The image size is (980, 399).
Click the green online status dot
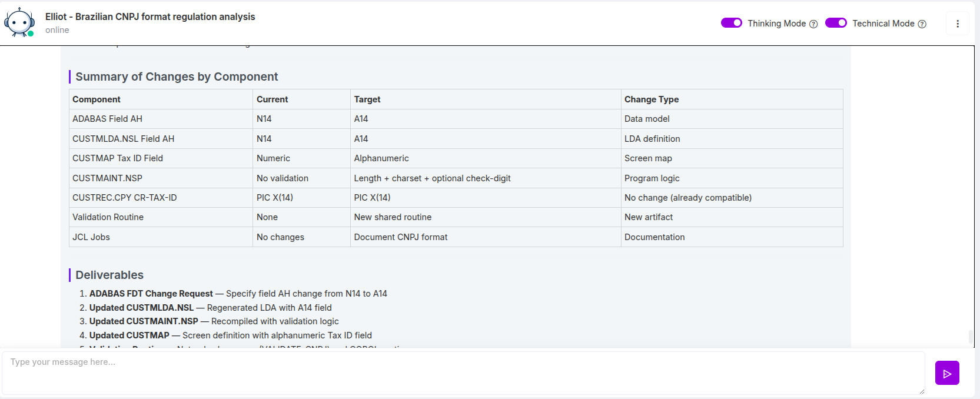click(31, 34)
